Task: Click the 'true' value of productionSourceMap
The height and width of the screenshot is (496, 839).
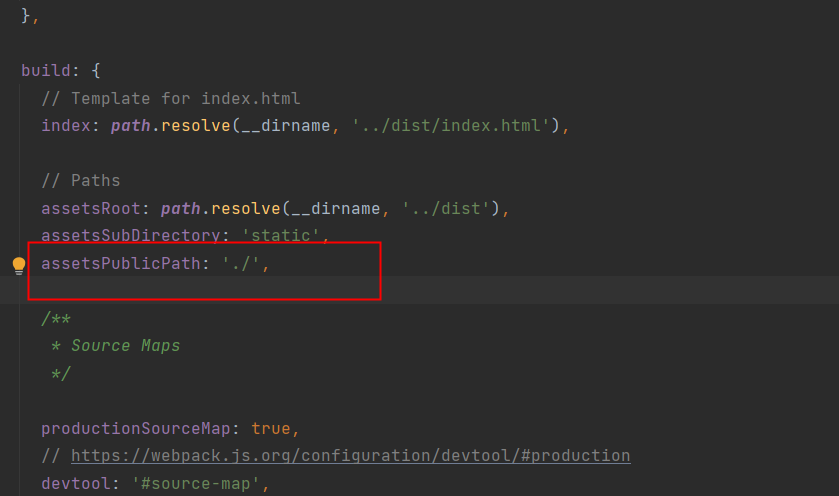Action: point(271,428)
